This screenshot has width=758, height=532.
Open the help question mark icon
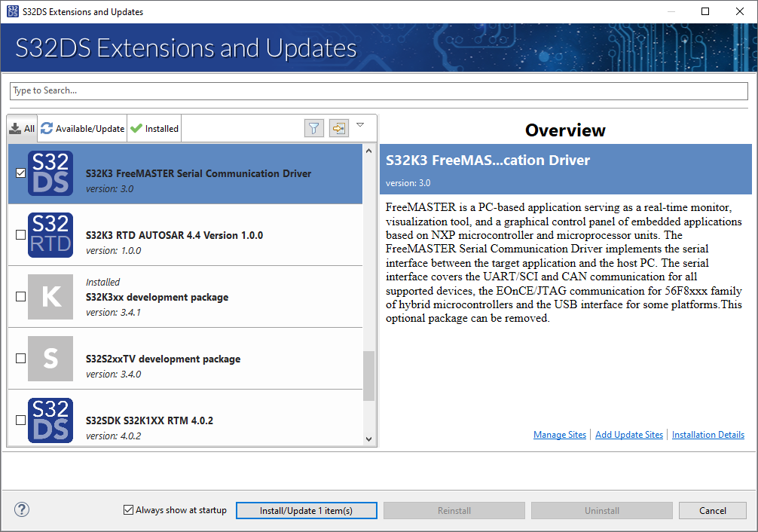[21, 509]
